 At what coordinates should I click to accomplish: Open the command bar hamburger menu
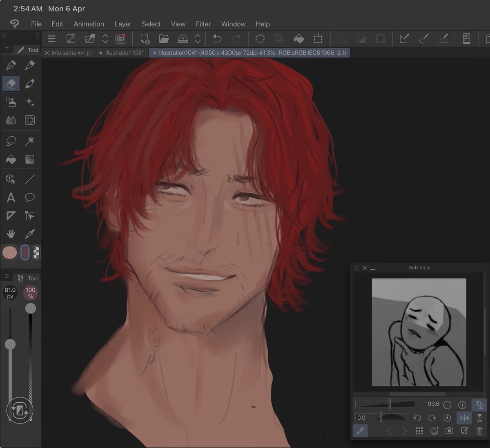point(51,39)
